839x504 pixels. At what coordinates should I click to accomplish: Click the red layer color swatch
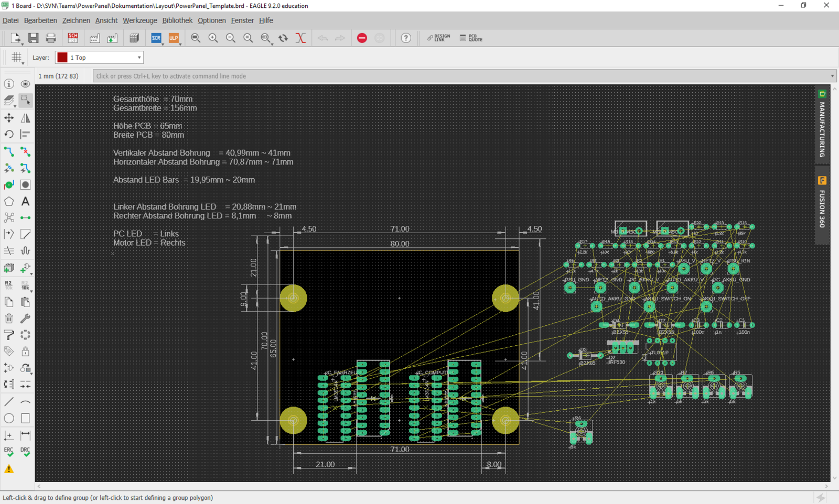click(62, 58)
